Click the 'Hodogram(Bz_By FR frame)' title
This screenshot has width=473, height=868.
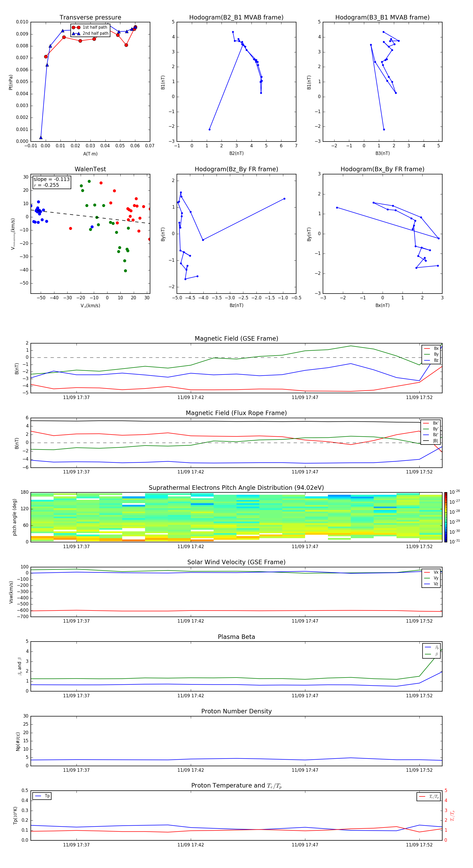[236, 169]
